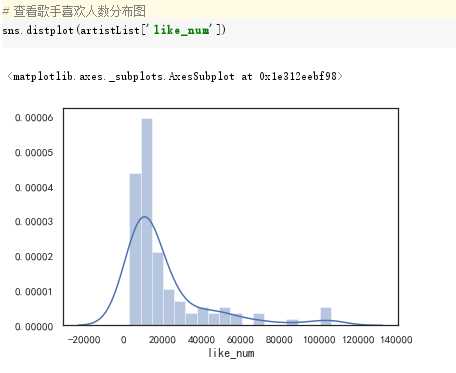Image resolution: width=456 pixels, height=373 pixels.
Task: Click the y-axis tick 0.00001
Action: (x=34, y=292)
